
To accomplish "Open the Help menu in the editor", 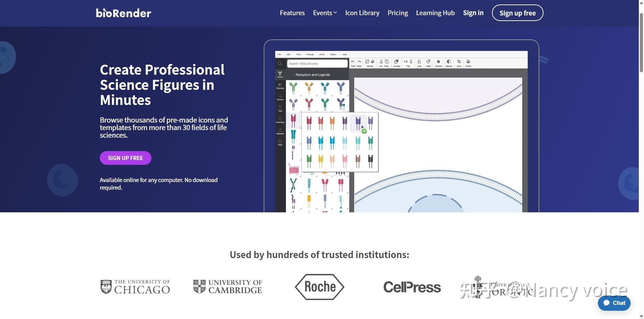I will 345,54.
